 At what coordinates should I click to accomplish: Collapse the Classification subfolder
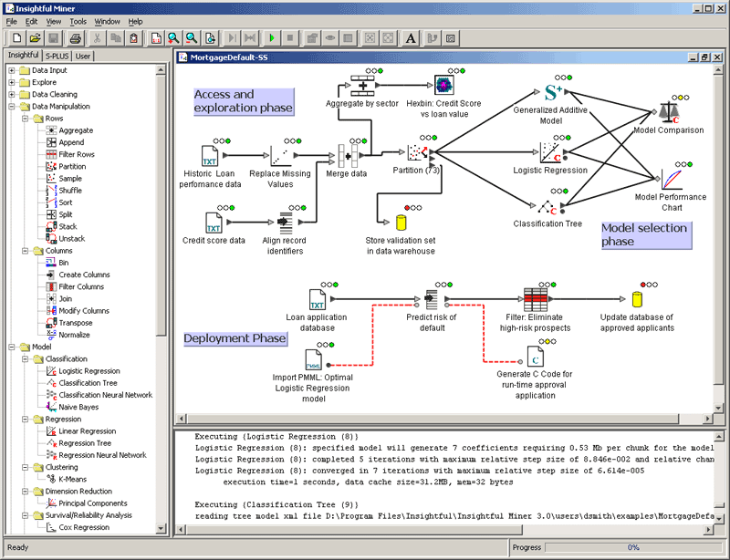coord(26,359)
